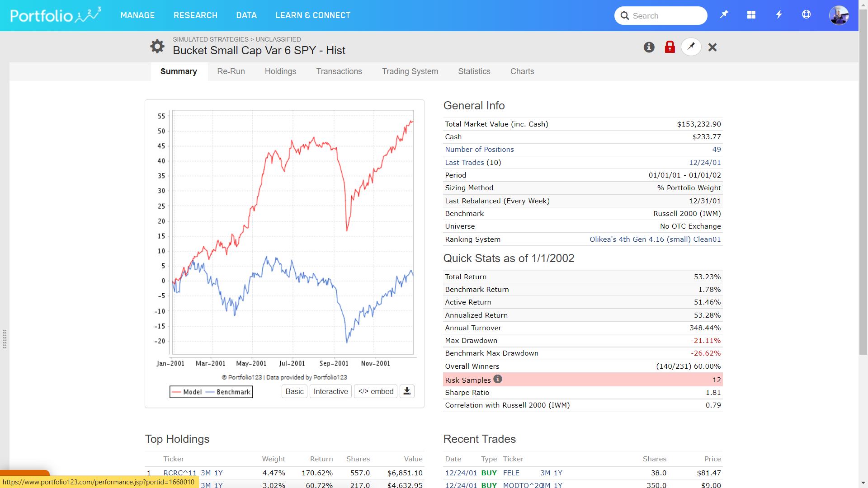Open the Statistics tab
Screen dimensions: 868x488
pyautogui.click(x=474, y=71)
